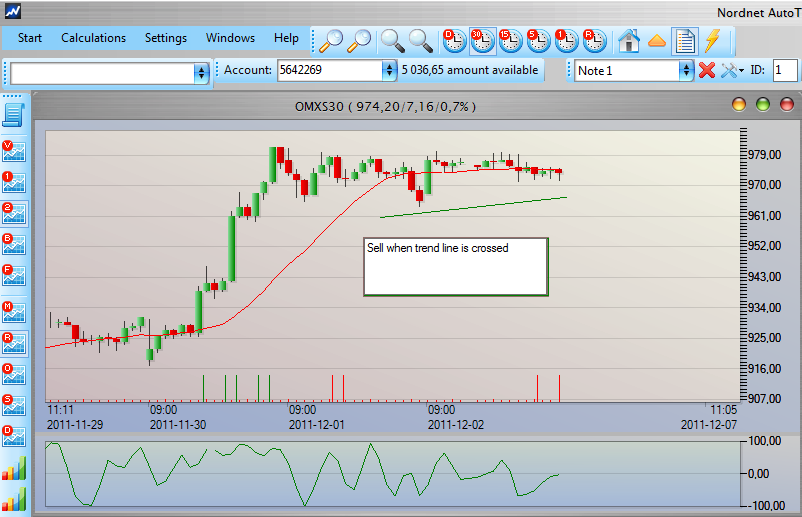This screenshot has width=802, height=517.
Task: Open the empty combo box left of Account
Action: (x=201, y=72)
